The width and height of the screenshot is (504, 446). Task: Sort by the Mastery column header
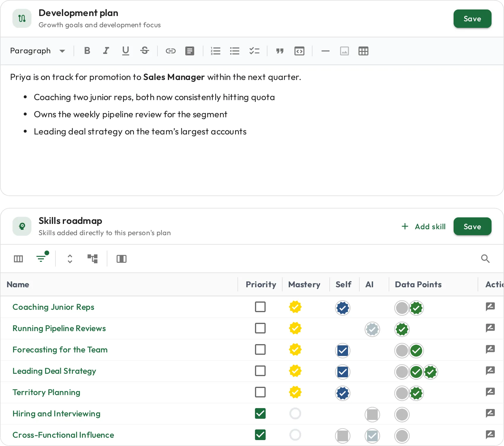click(x=304, y=285)
